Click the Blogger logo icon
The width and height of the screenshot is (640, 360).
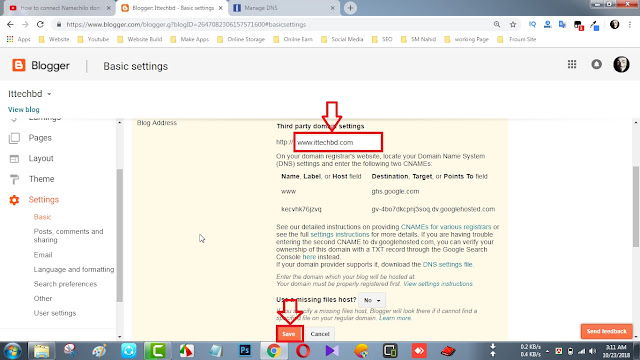coord(18,65)
